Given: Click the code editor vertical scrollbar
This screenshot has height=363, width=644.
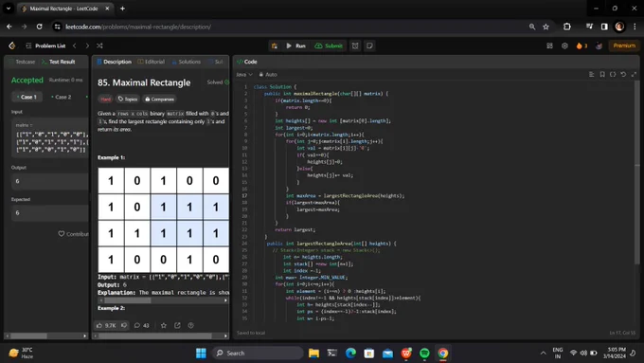Looking at the screenshot, I should [637, 172].
